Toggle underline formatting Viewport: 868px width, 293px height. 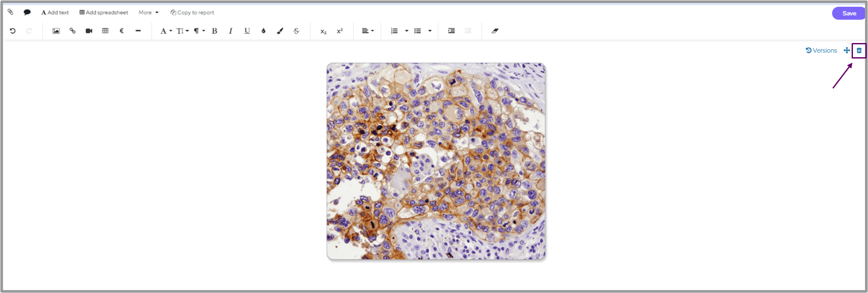point(247,31)
